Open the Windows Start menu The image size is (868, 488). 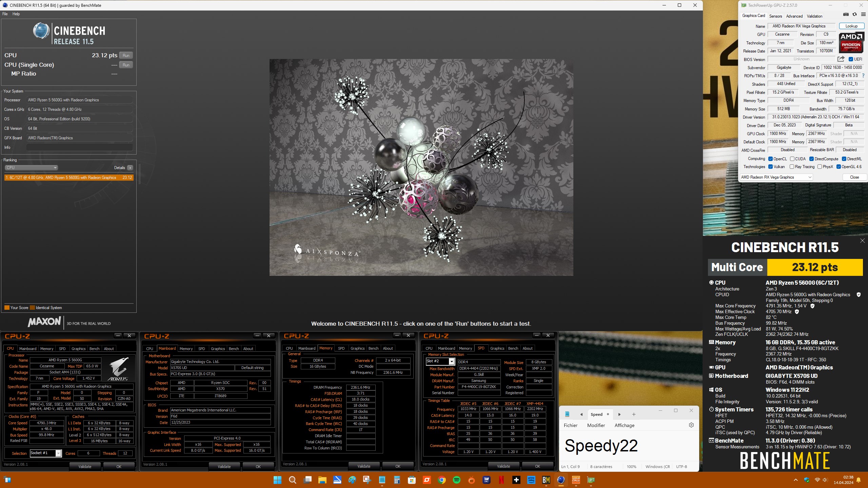[x=277, y=480]
